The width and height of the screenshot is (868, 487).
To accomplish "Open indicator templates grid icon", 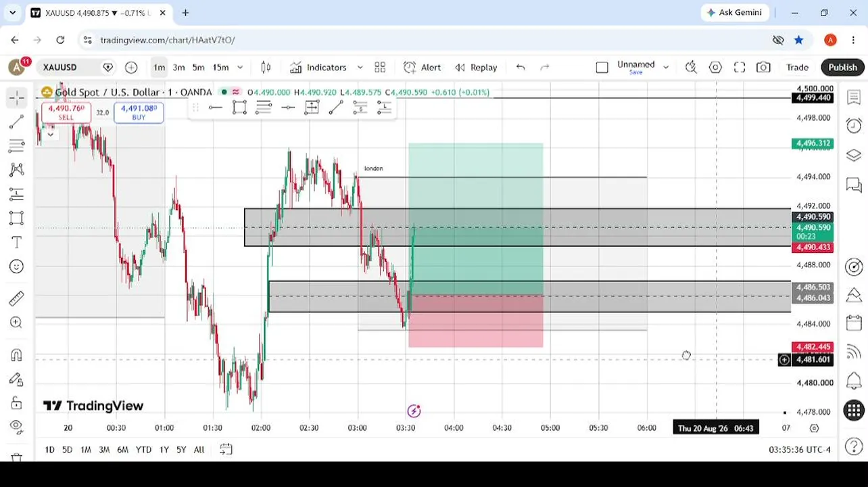I will 380,67.
